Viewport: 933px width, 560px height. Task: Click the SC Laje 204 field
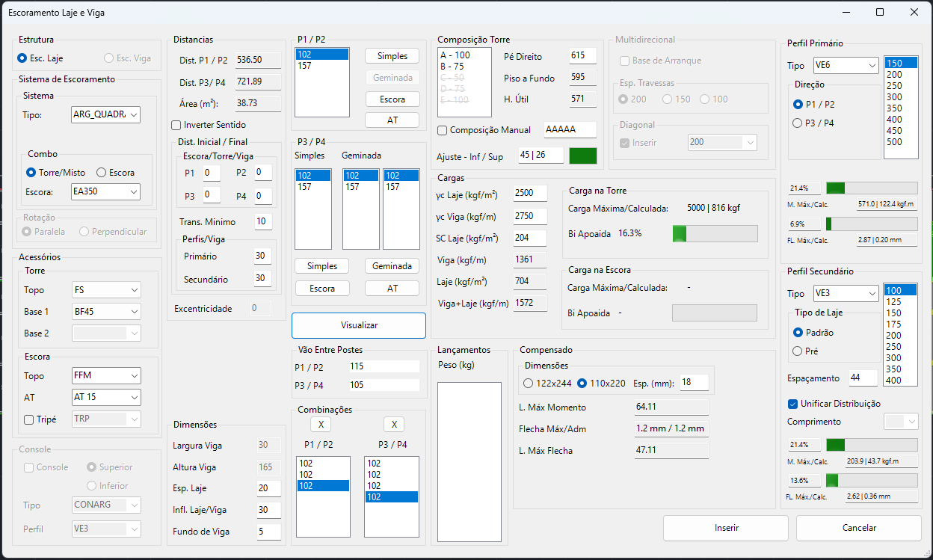[530, 238]
